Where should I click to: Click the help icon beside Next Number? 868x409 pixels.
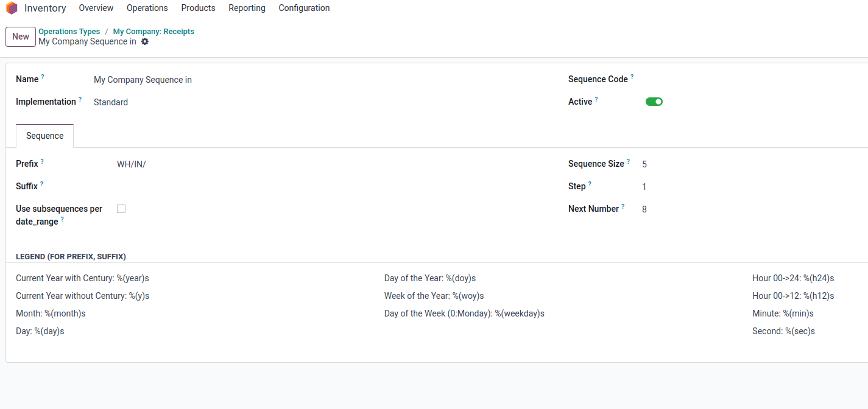[x=623, y=206]
